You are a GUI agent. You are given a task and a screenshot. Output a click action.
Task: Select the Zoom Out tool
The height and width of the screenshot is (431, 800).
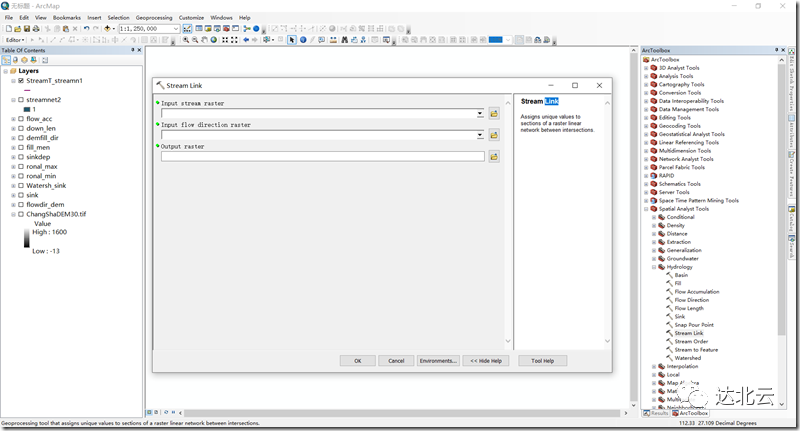tap(195, 40)
